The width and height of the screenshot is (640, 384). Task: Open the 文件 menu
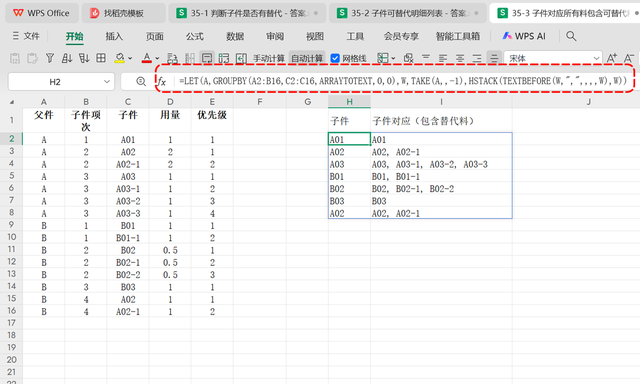click(26, 36)
